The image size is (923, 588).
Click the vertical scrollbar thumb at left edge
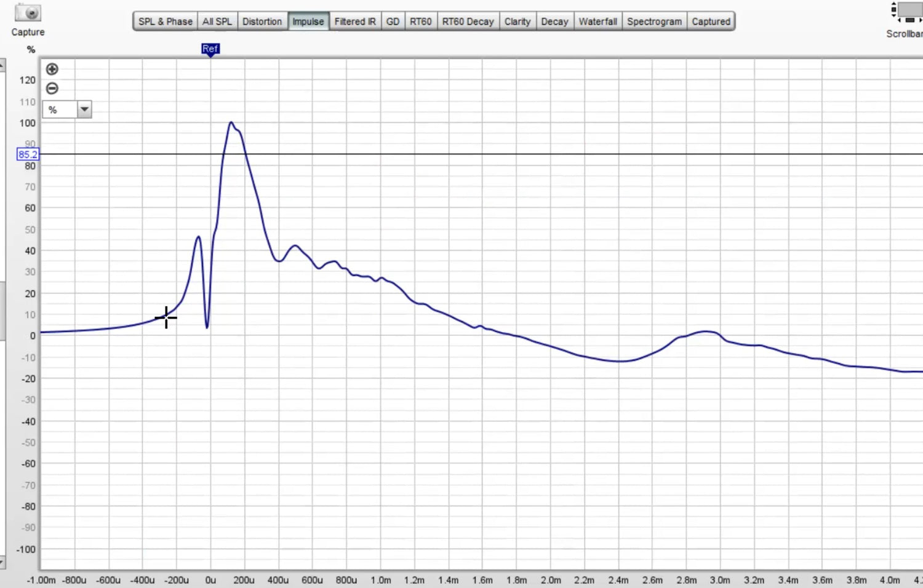coord(2,311)
